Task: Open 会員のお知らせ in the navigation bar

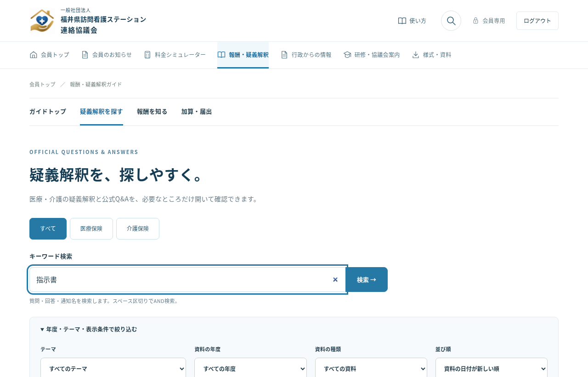Action: point(107,55)
